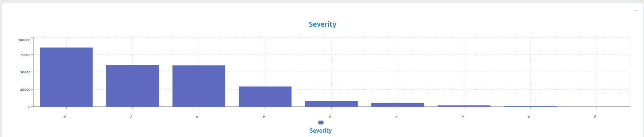Select the short bar for severity 0
644x137 pixels.
coord(332,104)
